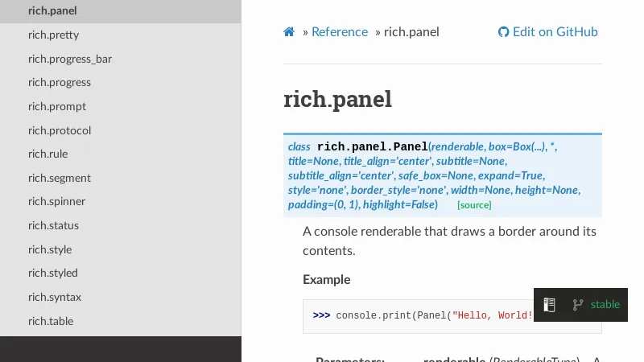This screenshot has width=644, height=362.
Task: Click the GitHub icon beside Edit on GitHub
Action: pos(504,32)
